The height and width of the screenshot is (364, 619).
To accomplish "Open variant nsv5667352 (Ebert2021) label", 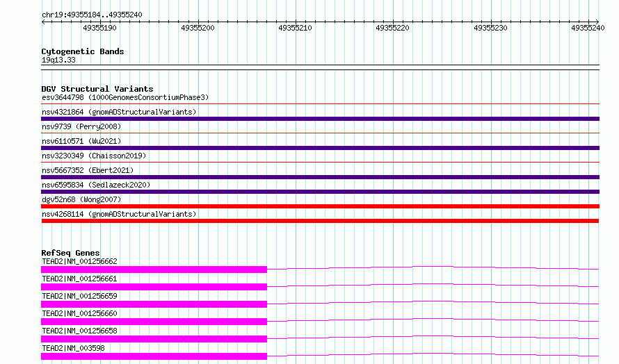I will point(88,170).
